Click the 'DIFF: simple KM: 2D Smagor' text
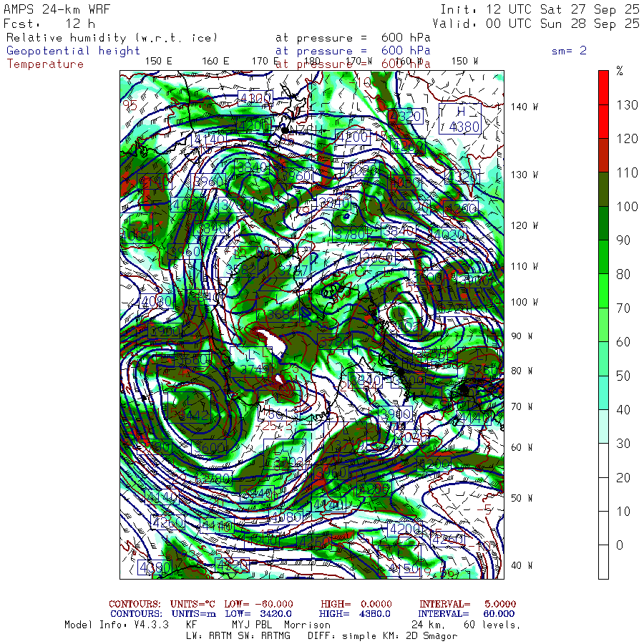 tap(382, 636)
